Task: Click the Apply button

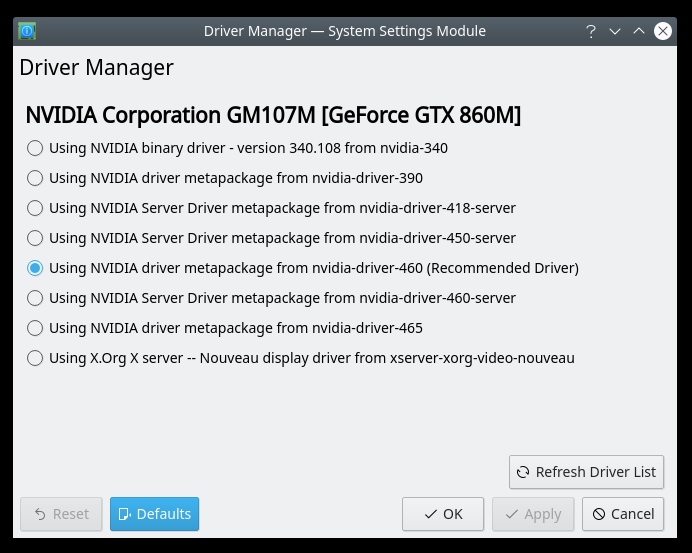Action: tap(533, 514)
